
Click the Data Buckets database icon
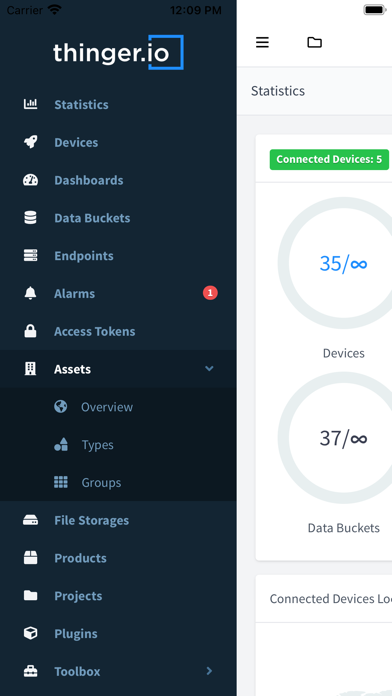coord(30,218)
